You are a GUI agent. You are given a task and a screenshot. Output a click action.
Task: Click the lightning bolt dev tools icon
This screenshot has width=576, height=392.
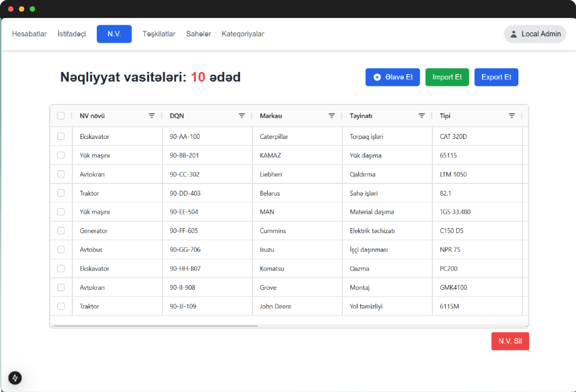[15, 378]
